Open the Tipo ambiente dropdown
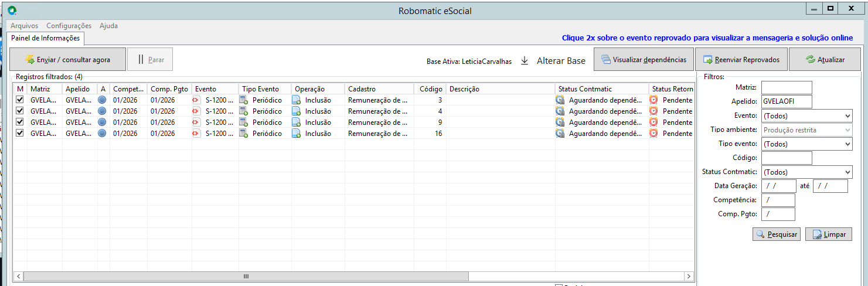Image resolution: width=868 pixels, height=286 pixels. (806, 130)
